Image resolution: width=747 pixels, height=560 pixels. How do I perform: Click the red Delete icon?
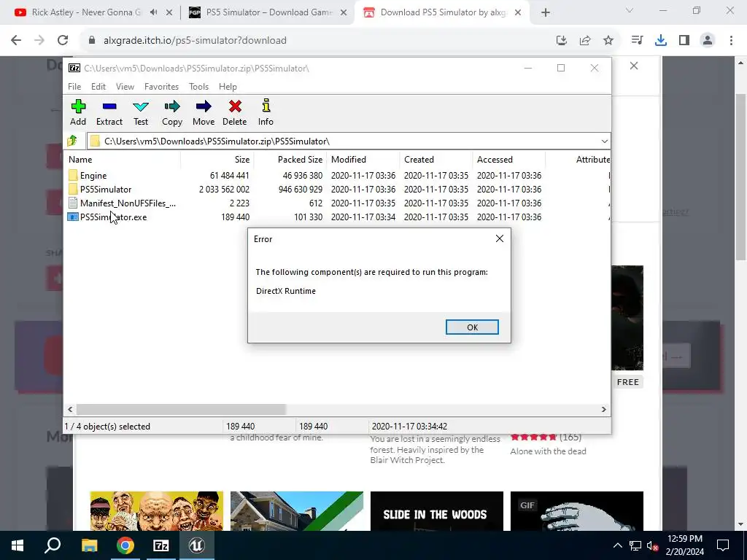tap(235, 106)
